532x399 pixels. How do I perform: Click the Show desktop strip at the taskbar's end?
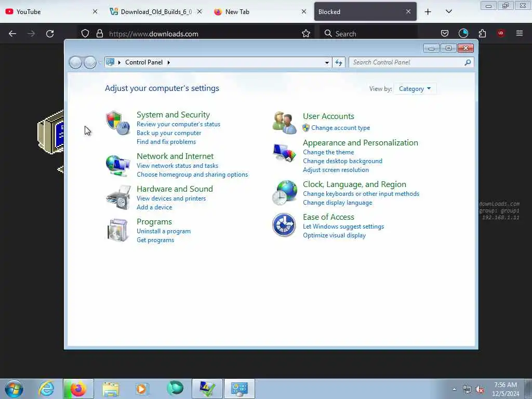[x=528, y=389]
